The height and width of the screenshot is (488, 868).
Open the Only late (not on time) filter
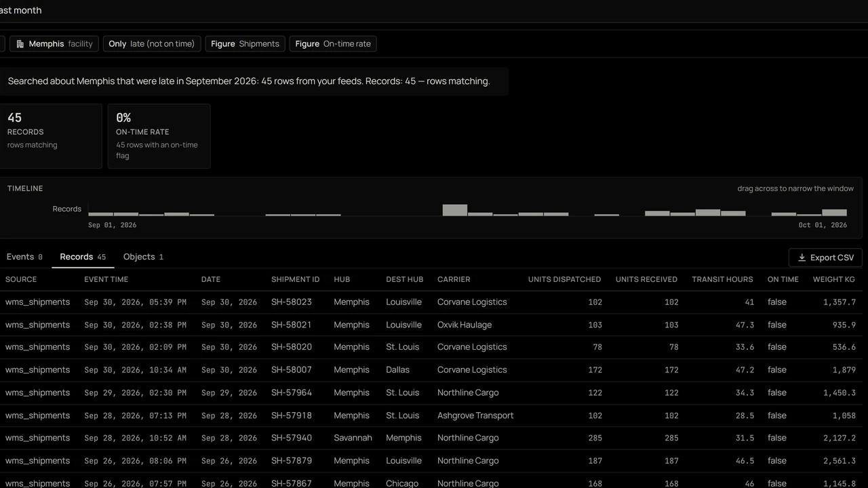[x=152, y=44]
